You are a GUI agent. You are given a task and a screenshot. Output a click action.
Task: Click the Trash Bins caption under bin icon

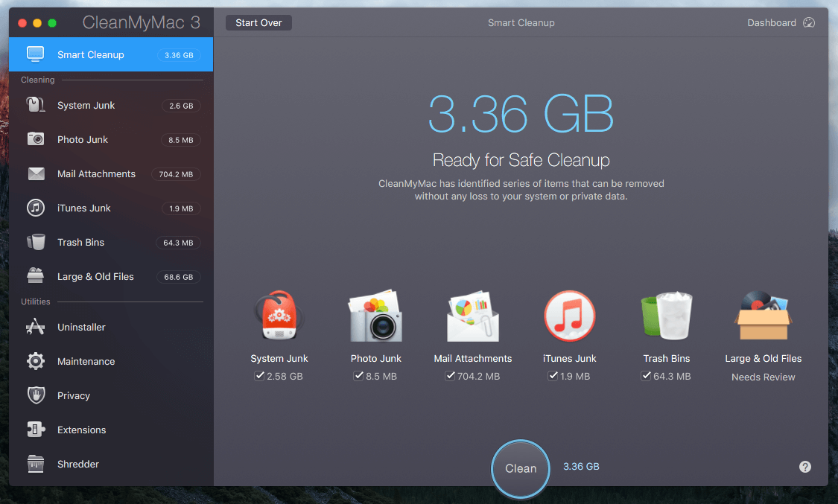tap(667, 358)
